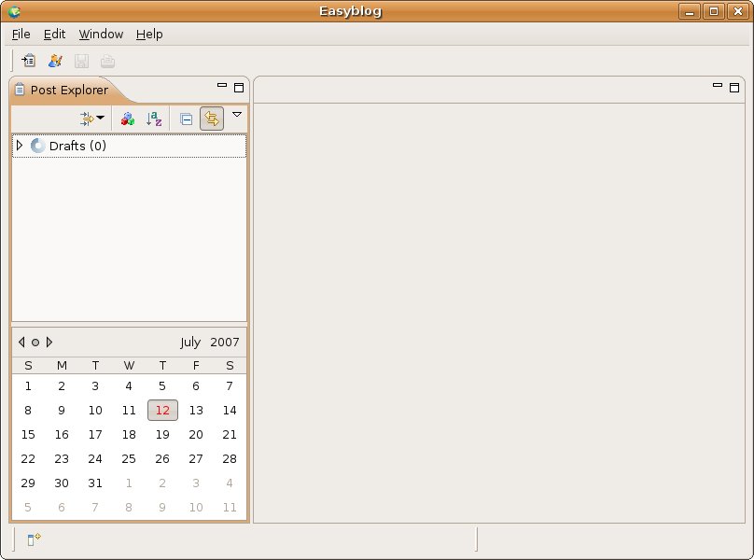
Task: Click the colored cubes filter icon
Action: (128, 119)
